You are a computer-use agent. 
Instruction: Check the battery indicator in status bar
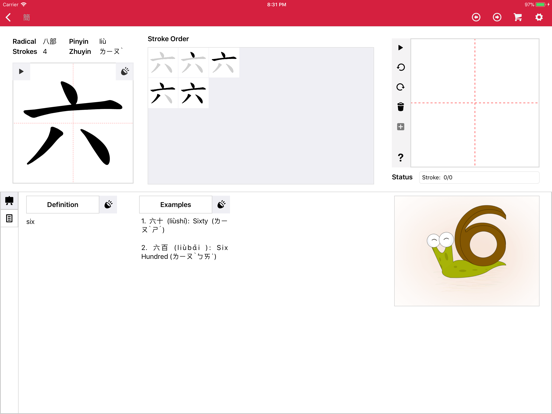pos(539,5)
